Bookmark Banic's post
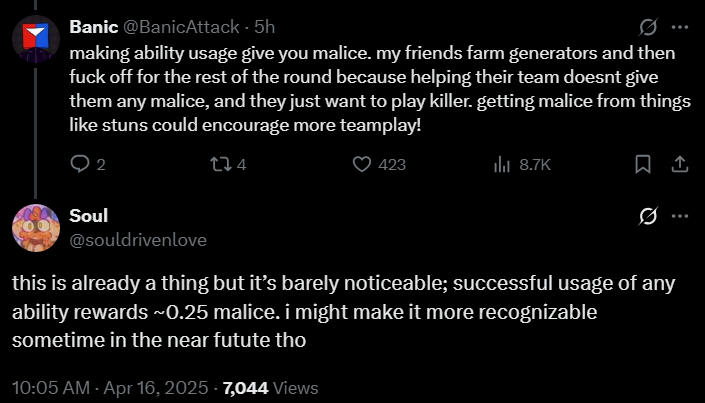The image size is (705, 403). pos(643,163)
